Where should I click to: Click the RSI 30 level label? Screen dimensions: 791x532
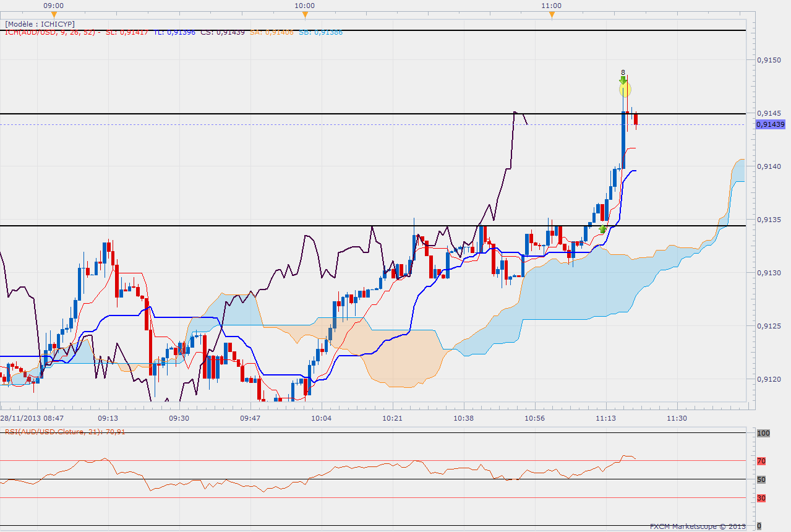(x=761, y=498)
